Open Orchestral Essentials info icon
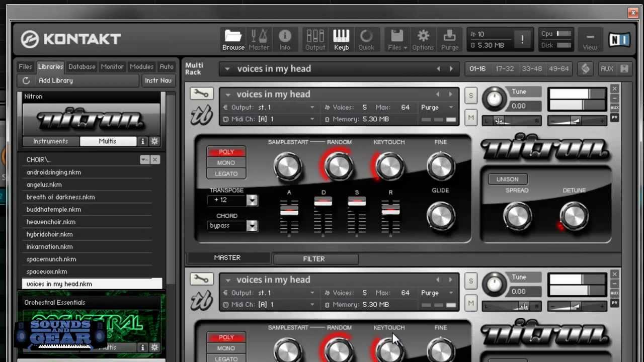This screenshot has height=362, width=644. click(143, 347)
